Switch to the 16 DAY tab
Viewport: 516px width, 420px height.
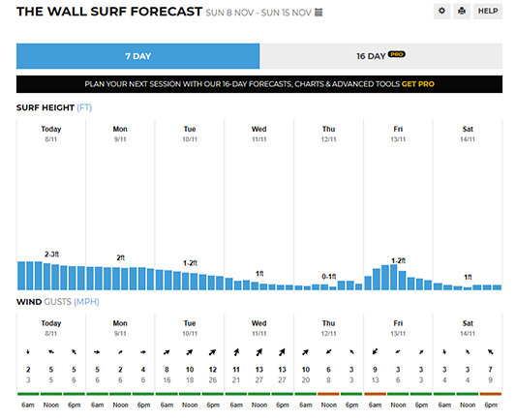tap(381, 56)
